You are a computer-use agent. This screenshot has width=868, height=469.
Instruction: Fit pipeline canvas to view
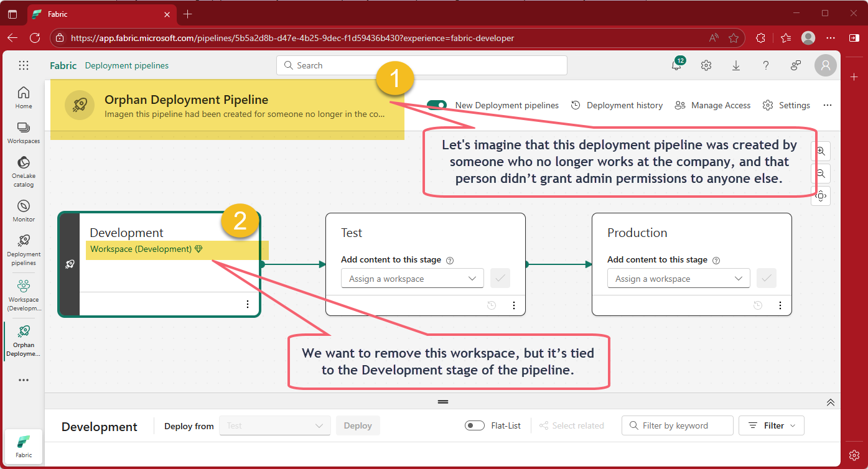[x=821, y=195]
